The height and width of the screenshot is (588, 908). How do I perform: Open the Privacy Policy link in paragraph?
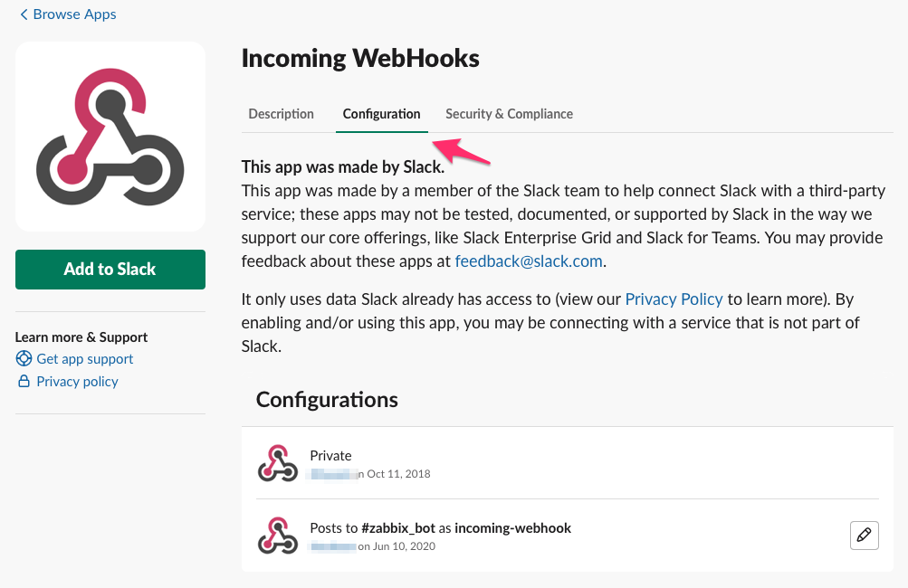tap(674, 299)
